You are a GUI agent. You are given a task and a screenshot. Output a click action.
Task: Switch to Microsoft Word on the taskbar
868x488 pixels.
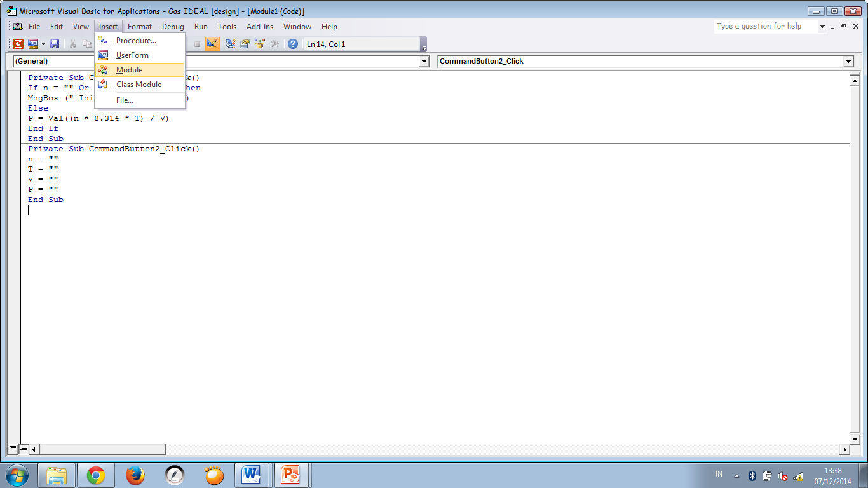click(x=252, y=475)
